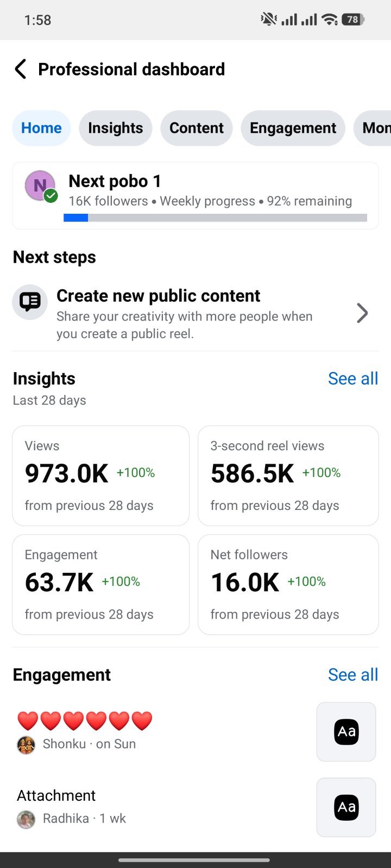391x868 pixels.
Task: Open the Next pobo 1 profile avatar
Action: pyautogui.click(x=41, y=186)
